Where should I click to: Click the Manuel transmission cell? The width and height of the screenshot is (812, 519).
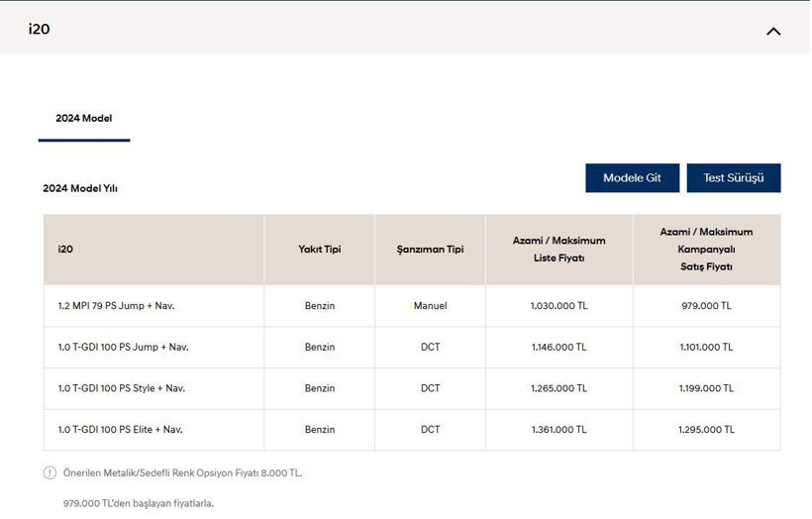pyautogui.click(x=430, y=306)
